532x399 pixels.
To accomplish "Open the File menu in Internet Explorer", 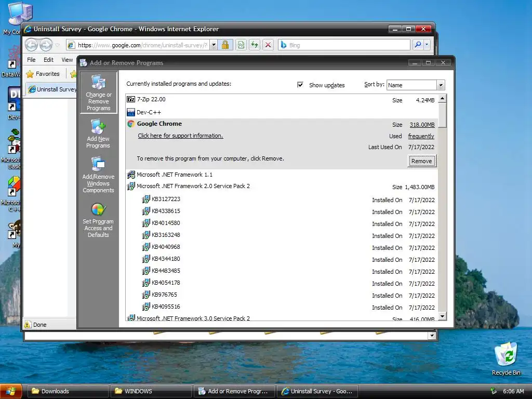I will point(31,60).
